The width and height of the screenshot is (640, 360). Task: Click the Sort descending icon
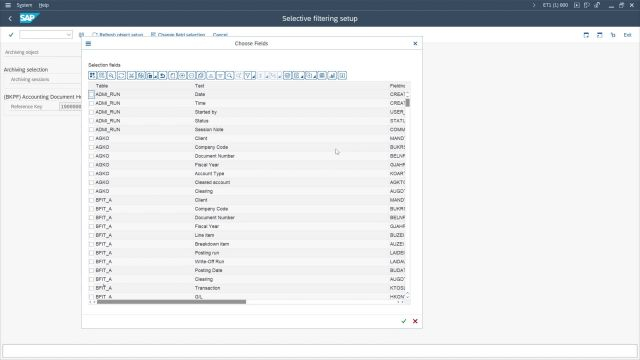(220, 76)
